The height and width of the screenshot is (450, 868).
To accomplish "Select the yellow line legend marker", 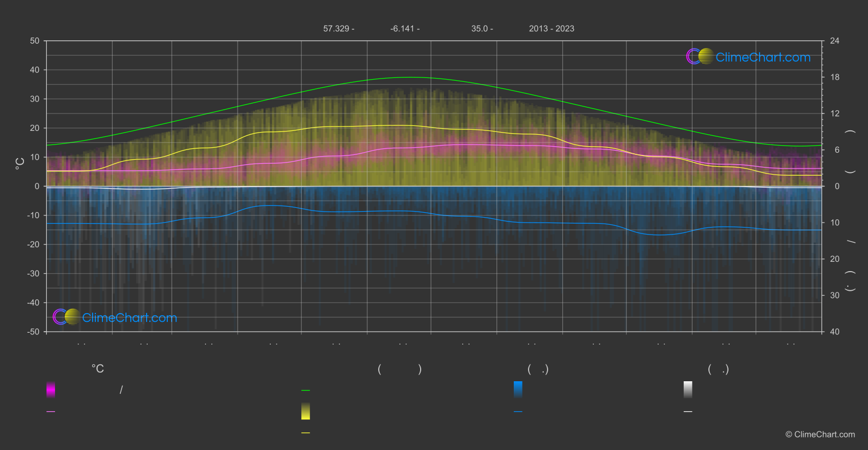I will tap(306, 433).
